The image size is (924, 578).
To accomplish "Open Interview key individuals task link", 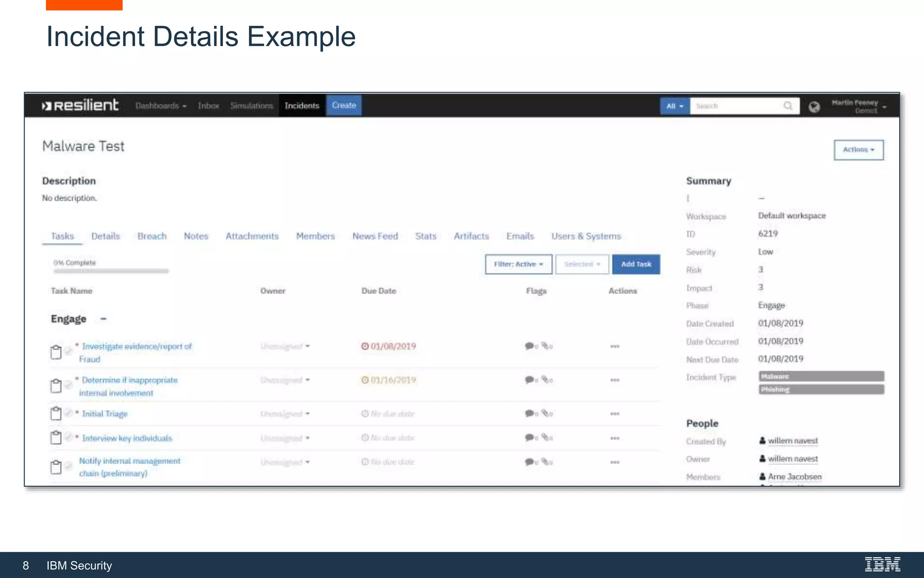I will coord(127,438).
